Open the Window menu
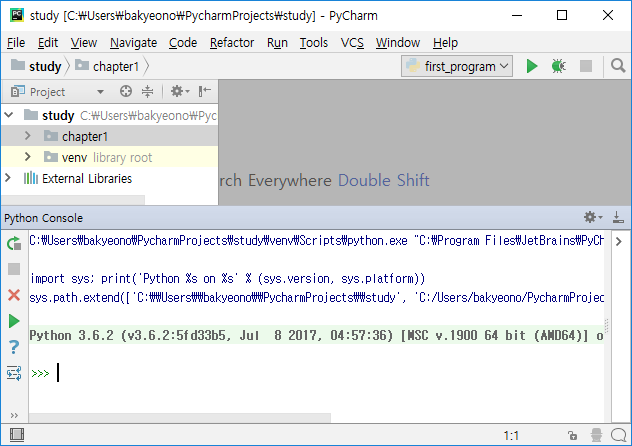This screenshot has height=446, width=632. coord(398,42)
